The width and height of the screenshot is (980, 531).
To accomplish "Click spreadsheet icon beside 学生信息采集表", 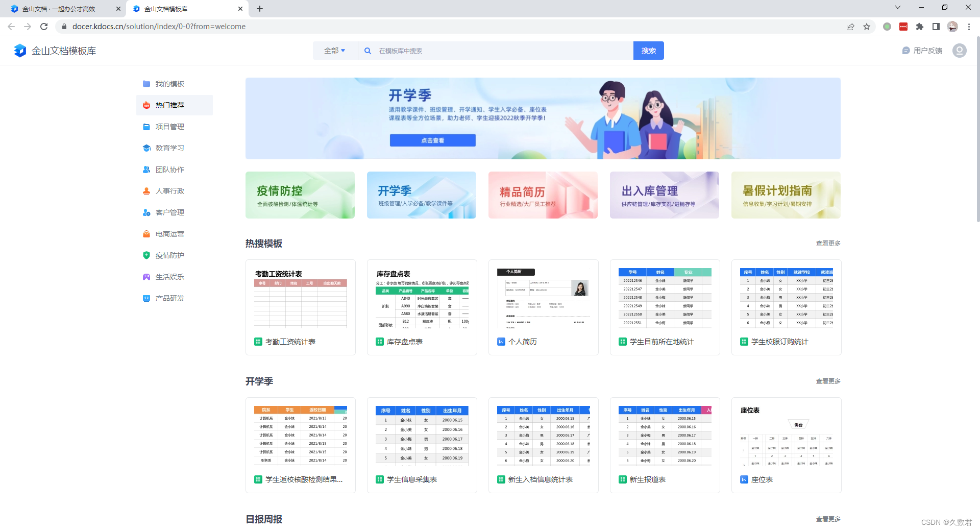I will point(379,479).
